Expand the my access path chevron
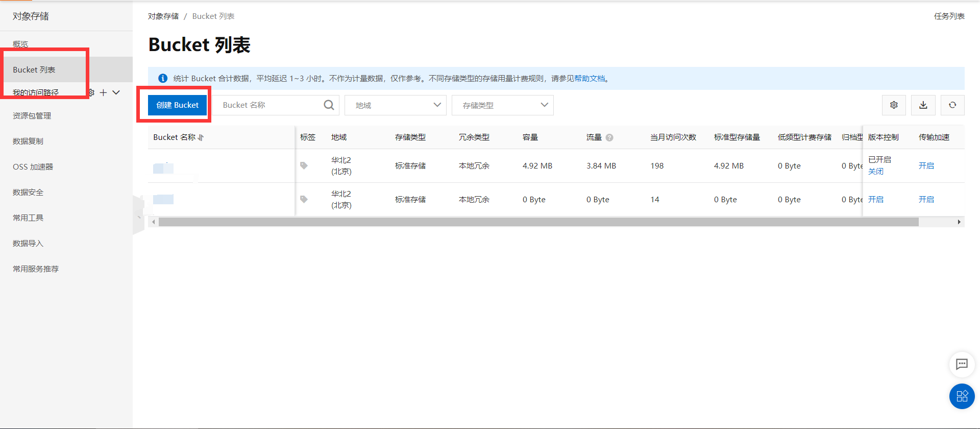 pos(116,92)
